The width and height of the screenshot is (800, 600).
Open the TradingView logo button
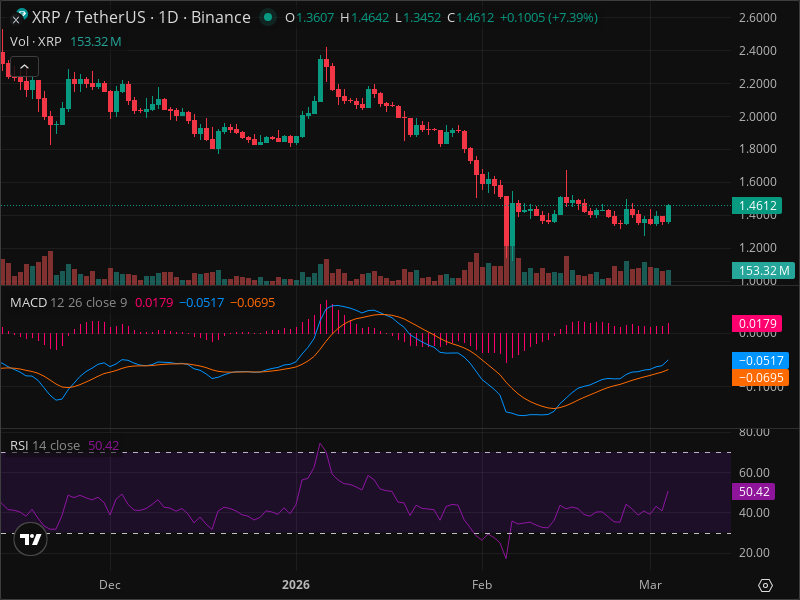31,539
